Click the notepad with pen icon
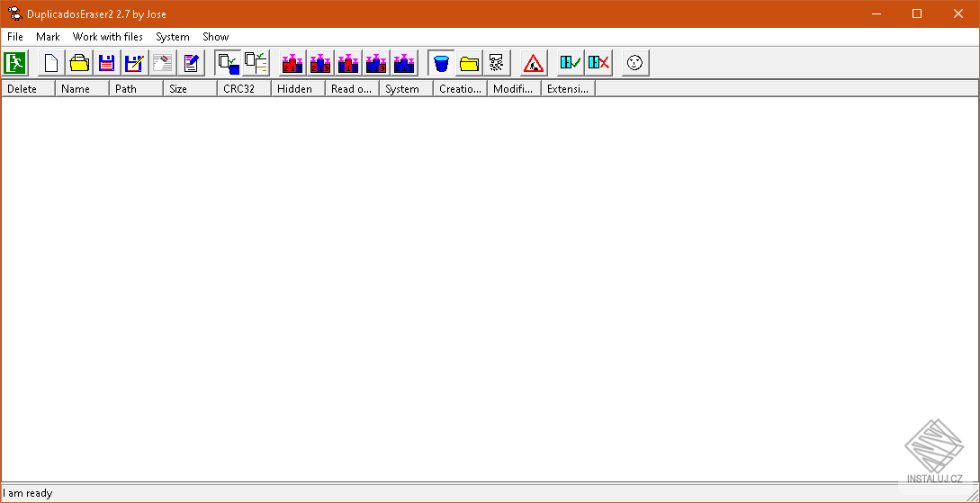The width and height of the screenshot is (980, 503). [192, 63]
